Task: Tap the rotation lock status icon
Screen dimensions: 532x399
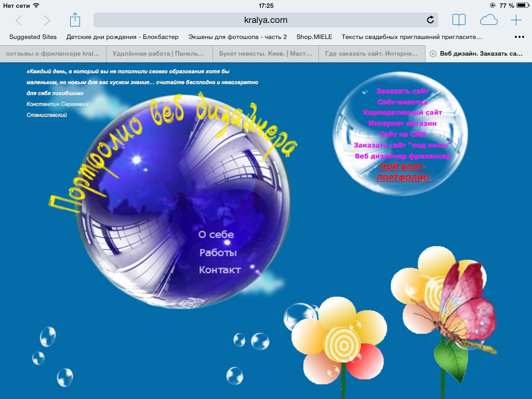Action: pos(493,5)
